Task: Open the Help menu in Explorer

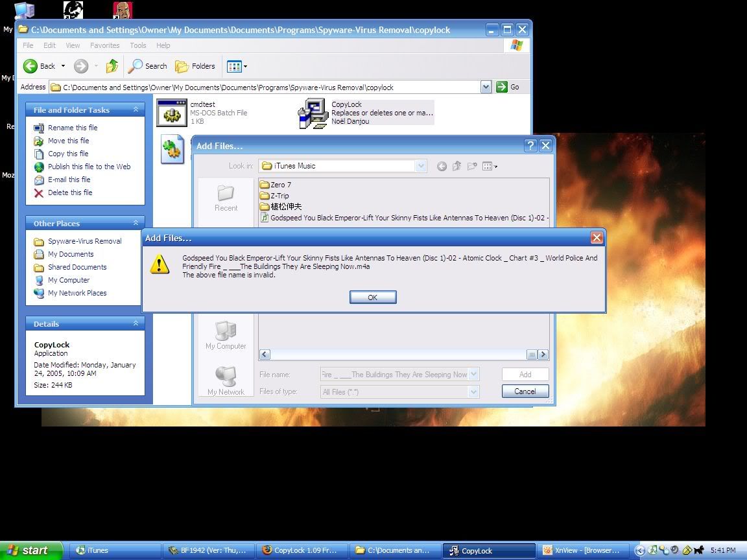Action: (x=163, y=45)
